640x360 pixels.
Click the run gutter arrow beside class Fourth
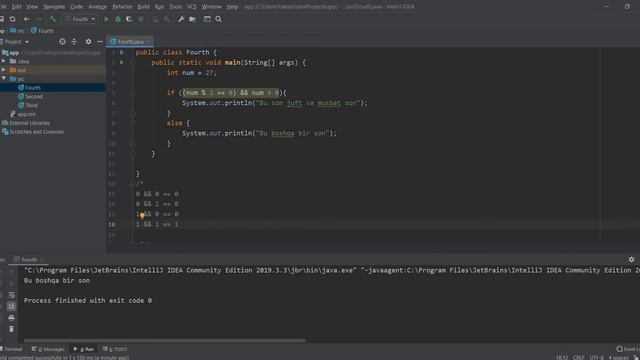(122, 52)
